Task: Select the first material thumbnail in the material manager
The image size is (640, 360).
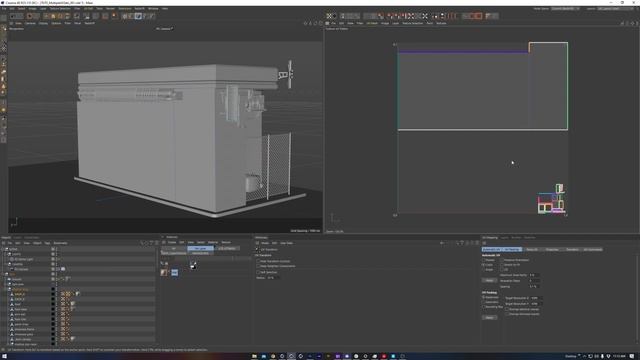Action: coord(164,272)
